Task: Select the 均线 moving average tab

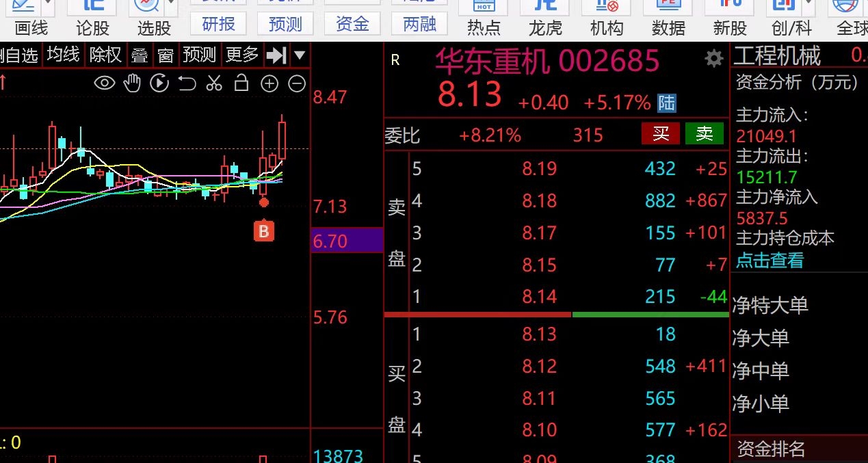Action: tap(64, 55)
